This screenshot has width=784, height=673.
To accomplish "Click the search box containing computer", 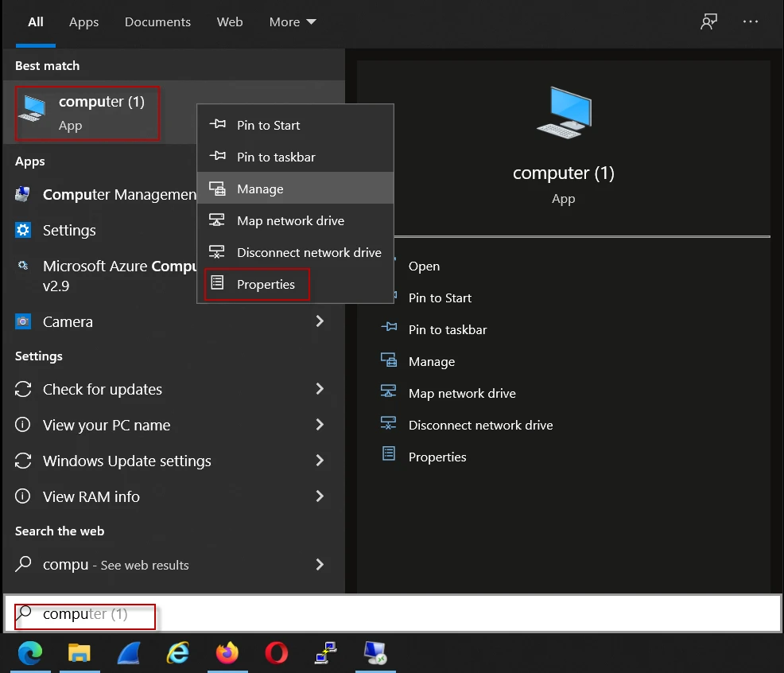I will coord(393,614).
